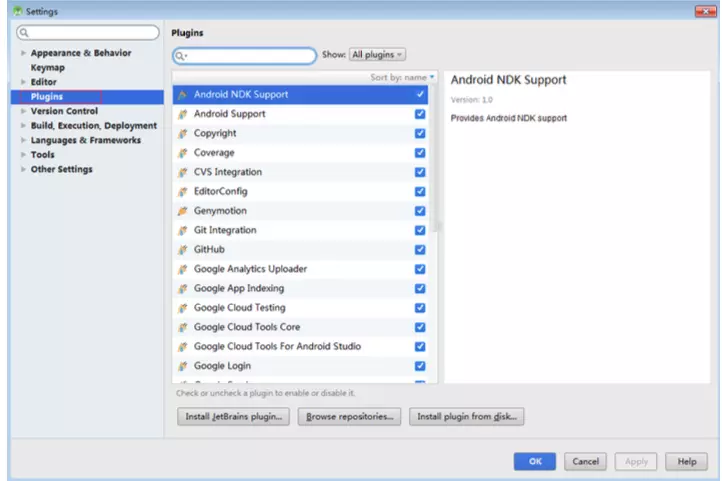Image resolution: width=722 pixels, height=481 pixels.
Task: Expand the Other Settings tree arrow
Action: point(23,169)
